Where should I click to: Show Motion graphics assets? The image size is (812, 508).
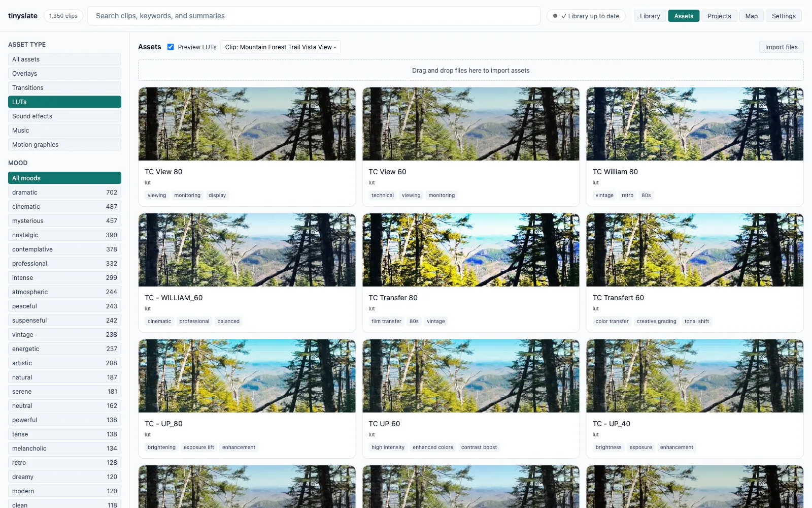pyautogui.click(x=64, y=145)
